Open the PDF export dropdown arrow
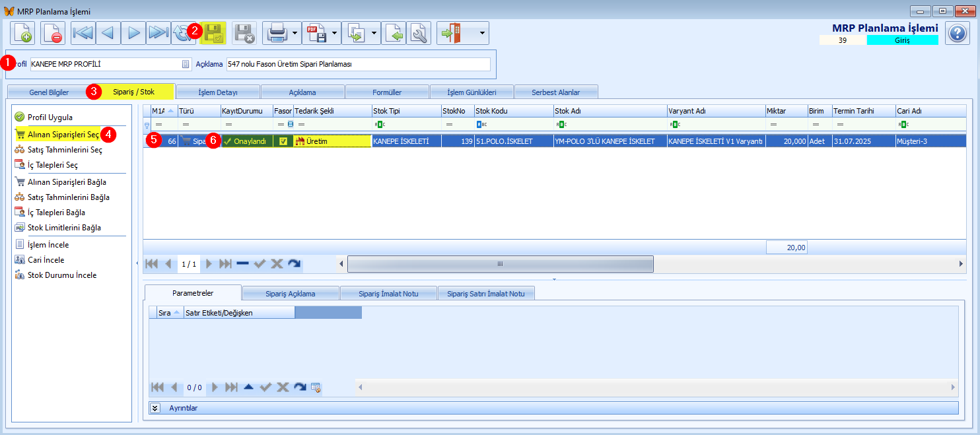 point(335,32)
